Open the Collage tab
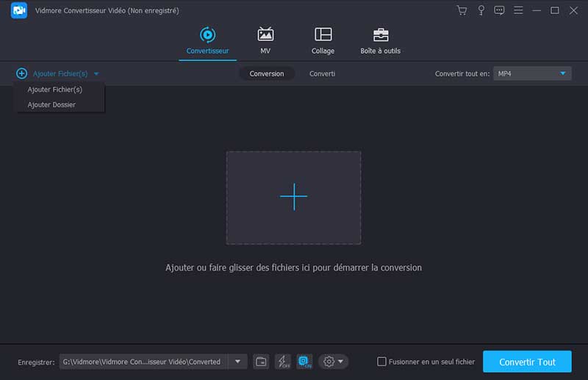 (x=323, y=41)
